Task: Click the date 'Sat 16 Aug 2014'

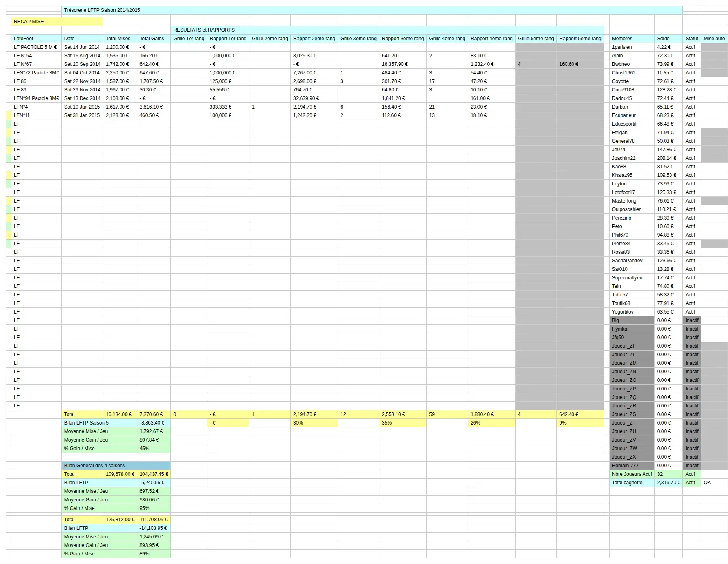Action: click(82, 56)
